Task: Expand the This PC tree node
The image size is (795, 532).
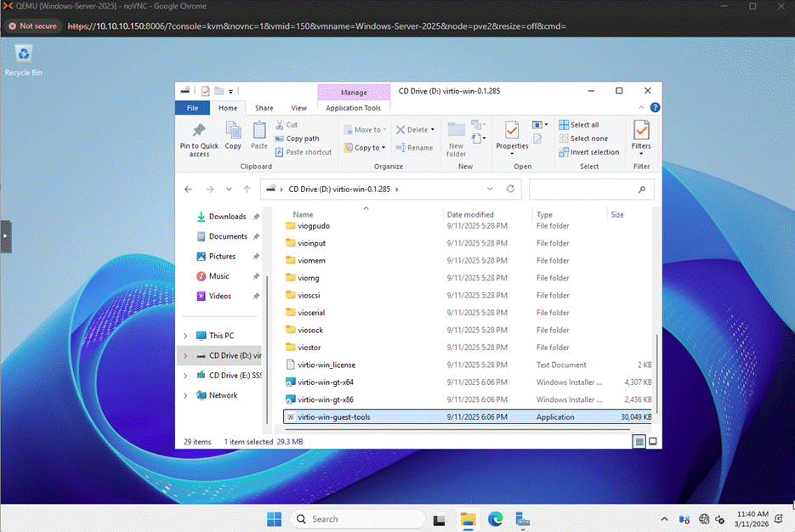Action: pos(185,336)
